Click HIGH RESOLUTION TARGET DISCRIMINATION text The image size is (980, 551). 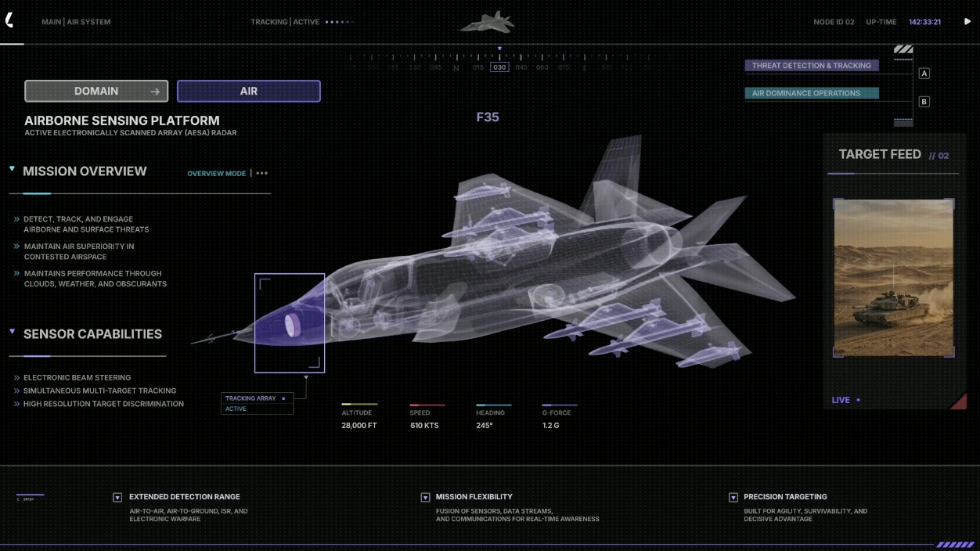(103, 404)
